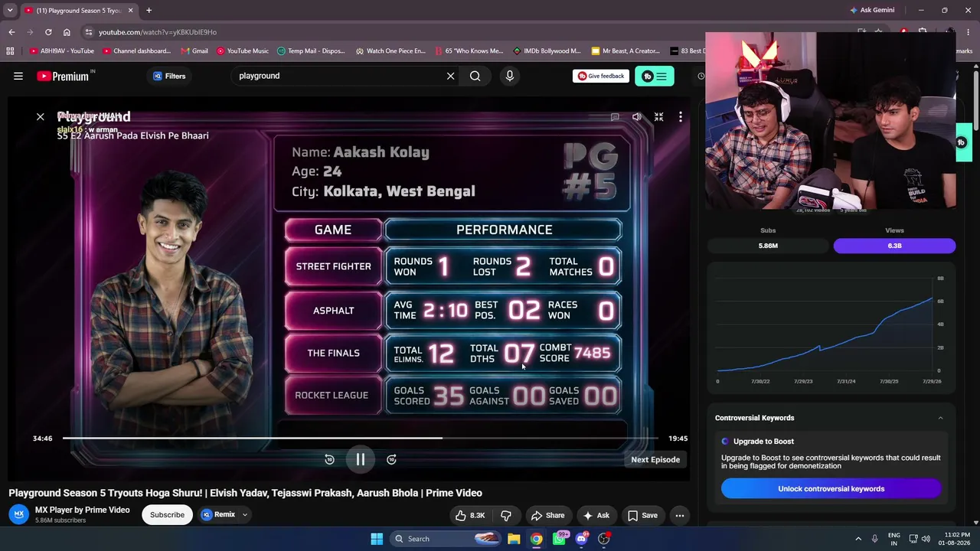Open the YouTube Music bookmark

(x=243, y=51)
